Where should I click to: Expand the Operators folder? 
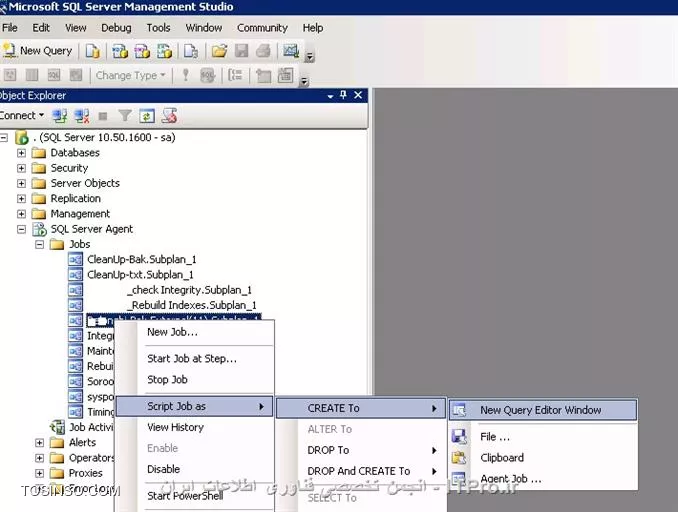pyautogui.click(x=39, y=458)
